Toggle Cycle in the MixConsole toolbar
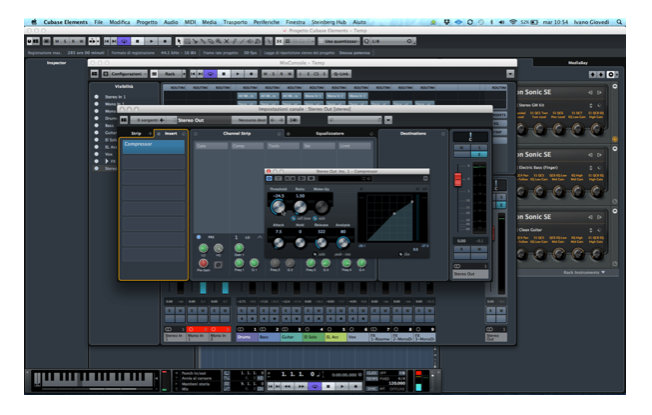 coord(210,74)
